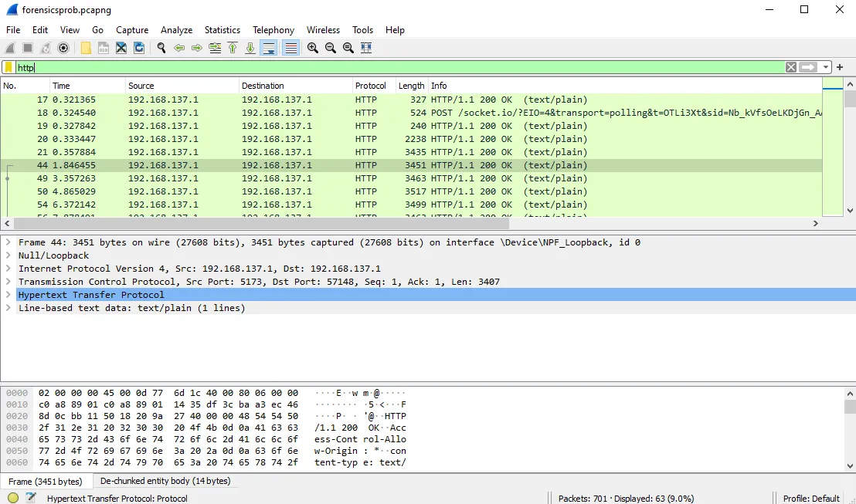Screen dimensions: 856x504
Task: Sort by the No. column header
Action: click(25, 86)
